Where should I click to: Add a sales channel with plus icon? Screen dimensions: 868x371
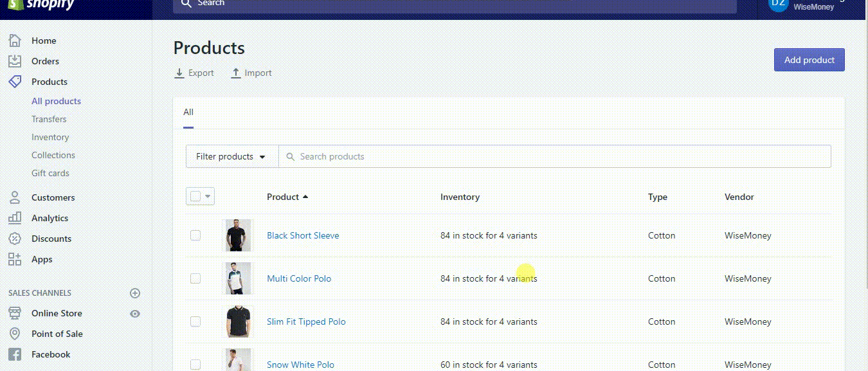pos(135,293)
